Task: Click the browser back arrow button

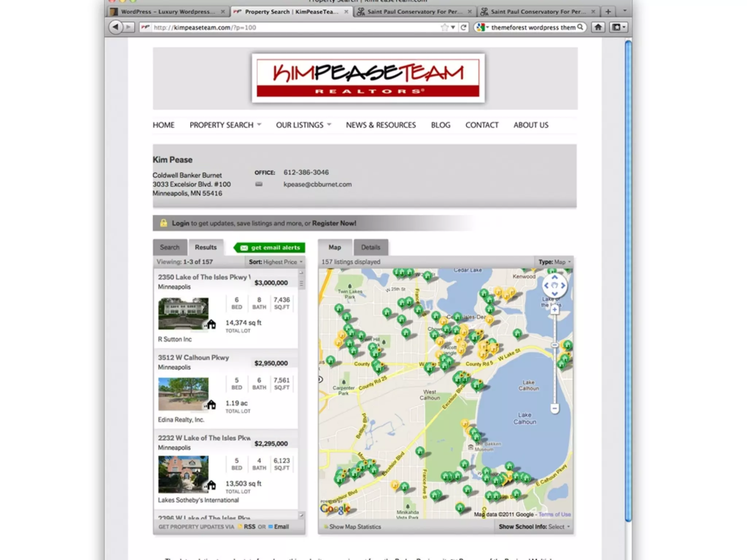Action: coord(116,27)
